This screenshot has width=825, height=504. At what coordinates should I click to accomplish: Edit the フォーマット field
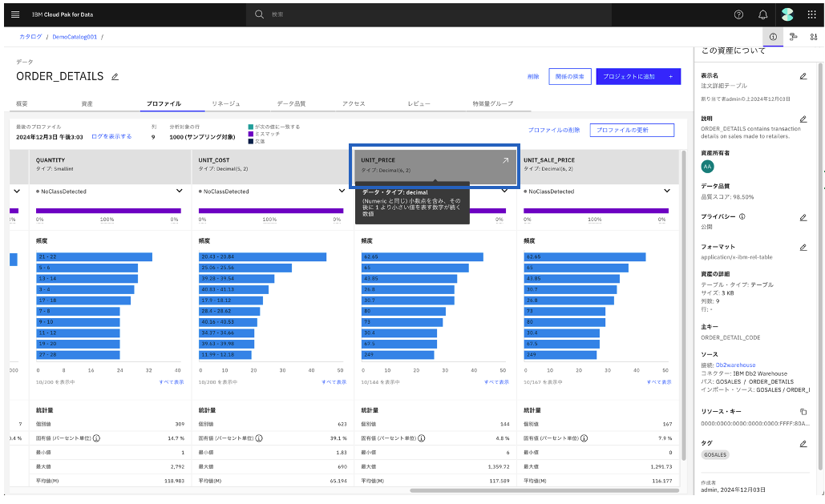(803, 248)
